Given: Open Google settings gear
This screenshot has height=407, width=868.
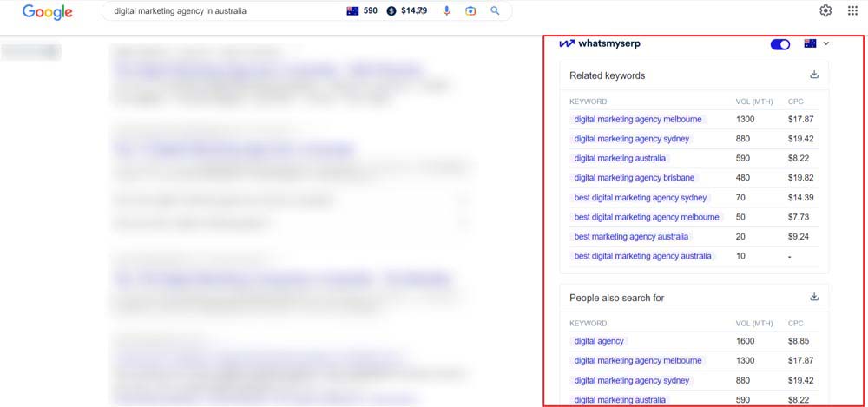Looking at the screenshot, I should (x=825, y=10).
